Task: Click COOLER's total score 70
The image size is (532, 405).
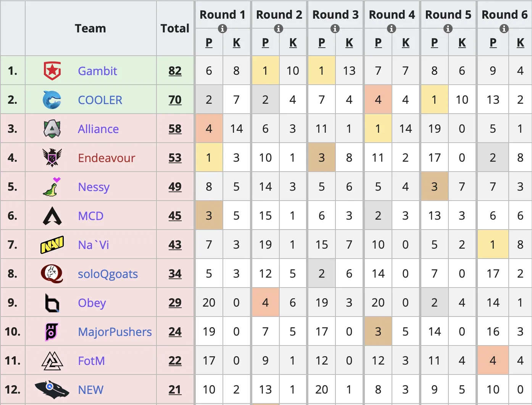Action: (175, 100)
